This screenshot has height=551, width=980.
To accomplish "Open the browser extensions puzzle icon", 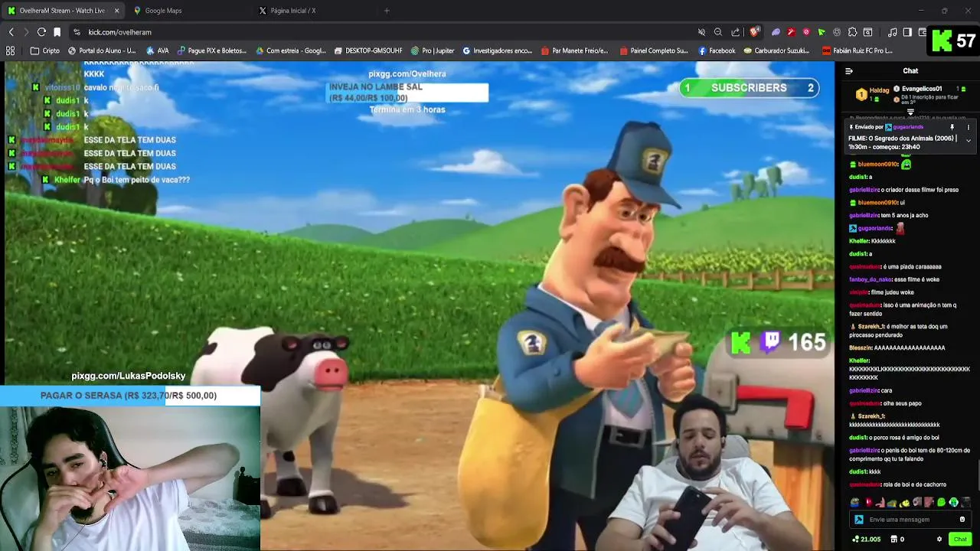I will (x=852, y=32).
